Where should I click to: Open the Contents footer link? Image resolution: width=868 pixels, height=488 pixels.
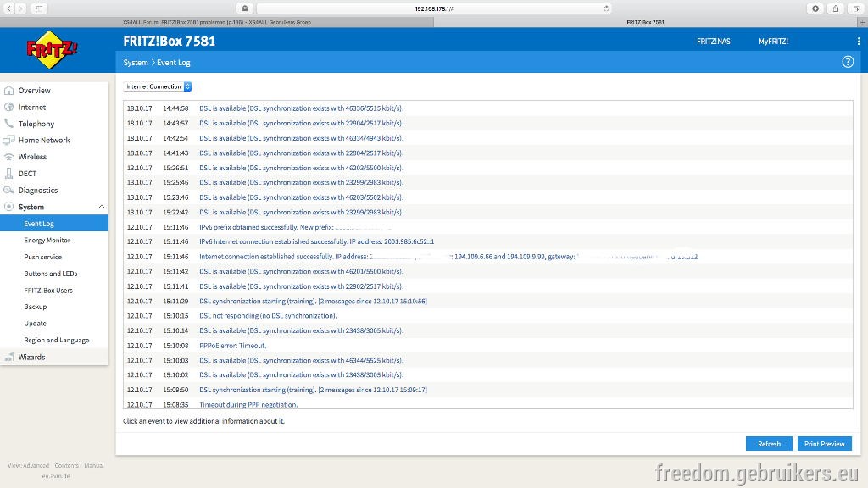(66, 465)
